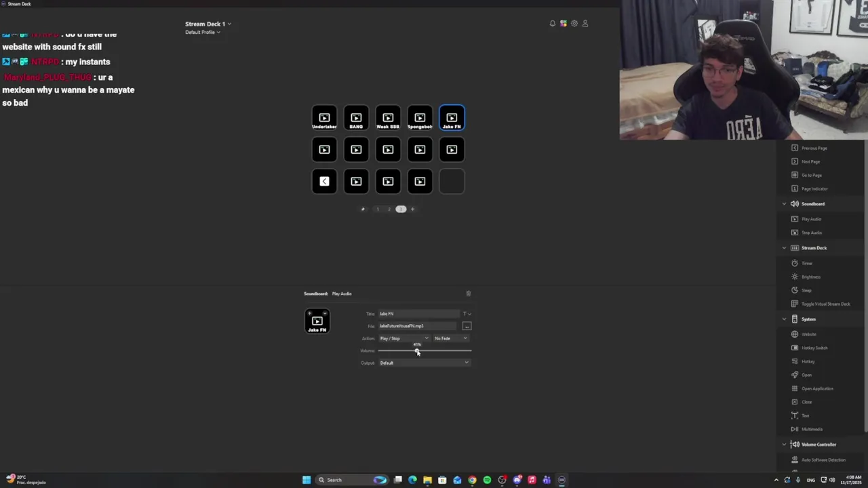Open the user account icon
Screen dimensions: 868x488
click(585, 24)
